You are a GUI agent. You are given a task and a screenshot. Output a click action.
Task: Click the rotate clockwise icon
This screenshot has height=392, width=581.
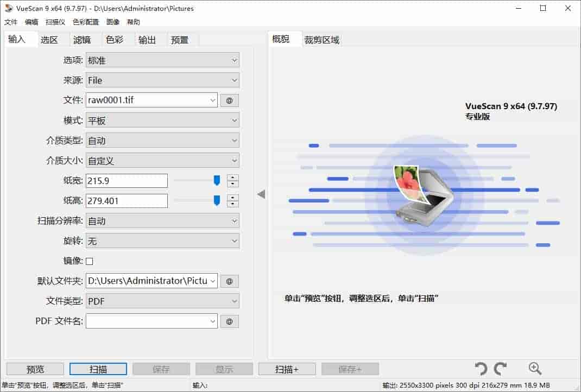[501, 369]
